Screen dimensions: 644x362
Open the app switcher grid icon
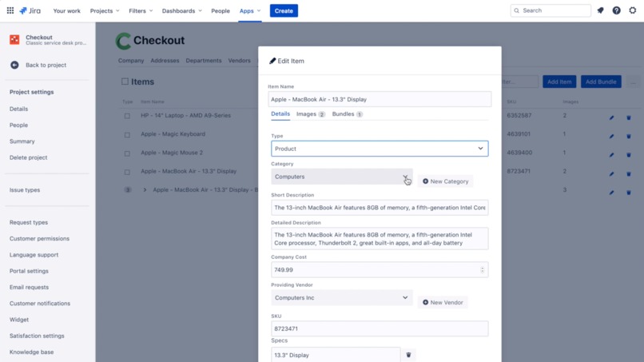pyautogui.click(x=10, y=10)
